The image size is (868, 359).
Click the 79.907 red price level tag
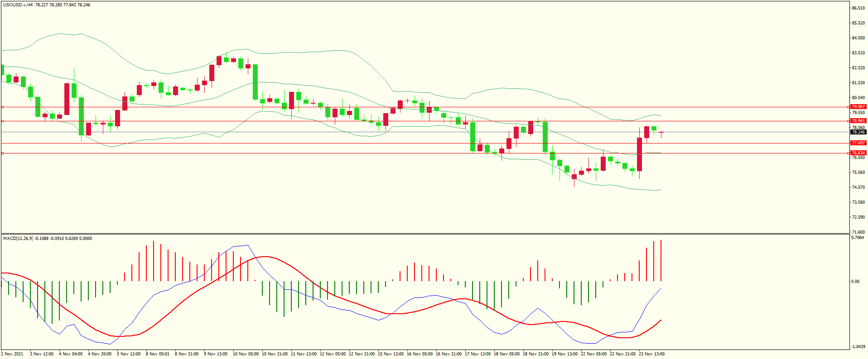click(858, 107)
